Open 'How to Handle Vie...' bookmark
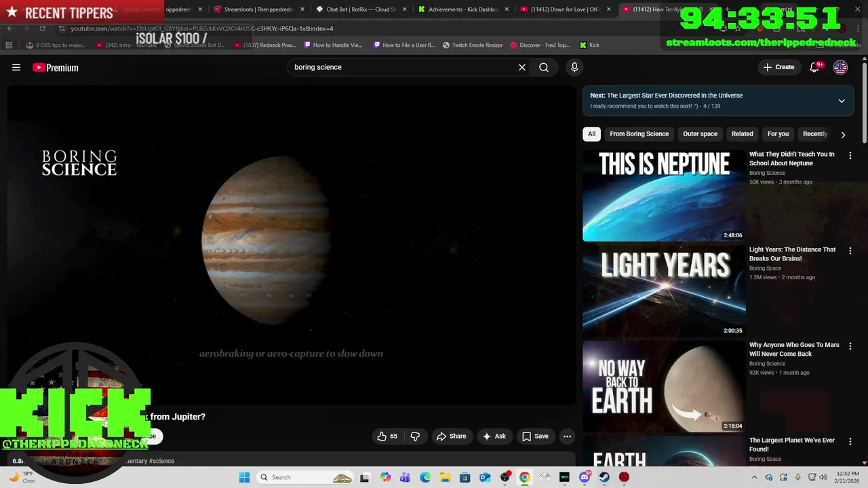Screen dimensions: 868x488 point(333,45)
